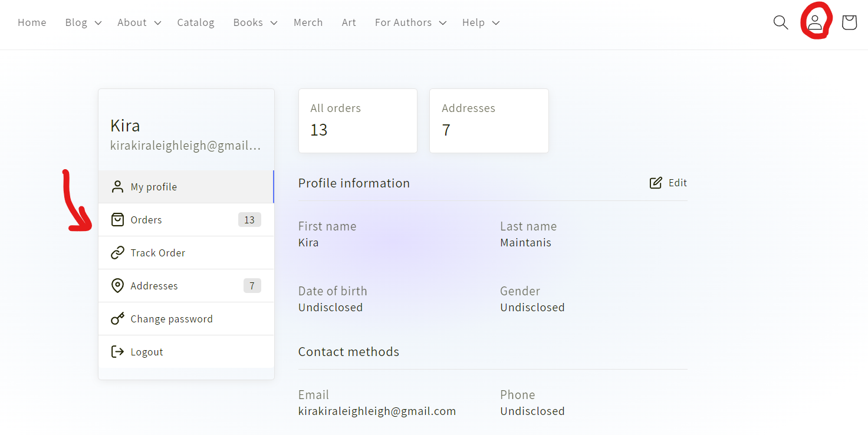Select My profile in the sidebar
This screenshot has height=435, width=868.
point(186,187)
